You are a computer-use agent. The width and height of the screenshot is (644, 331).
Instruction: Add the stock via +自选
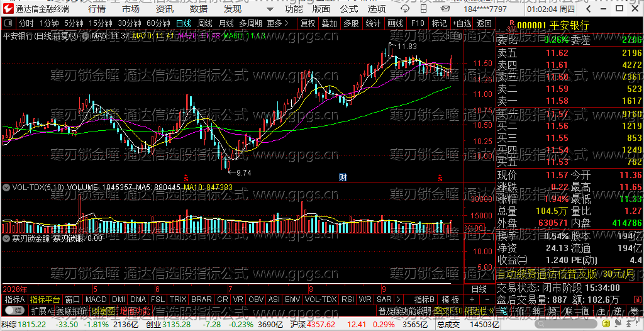462,23
